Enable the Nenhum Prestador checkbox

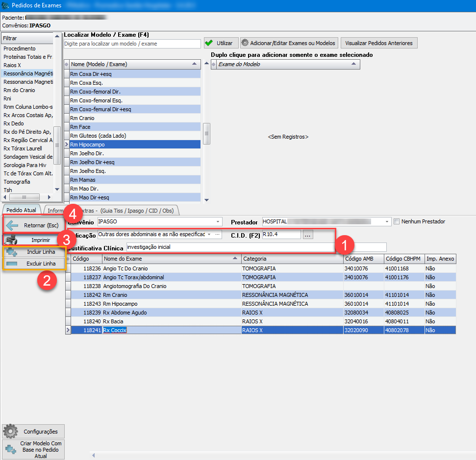[397, 221]
